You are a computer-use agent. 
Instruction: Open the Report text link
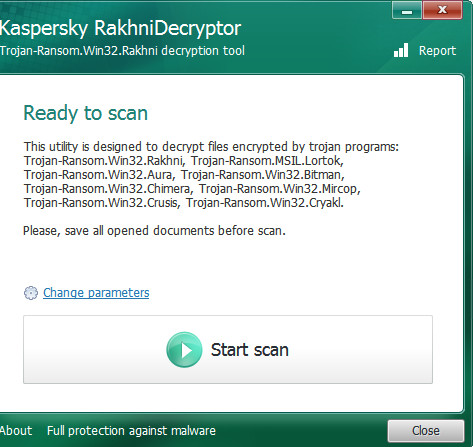[437, 51]
